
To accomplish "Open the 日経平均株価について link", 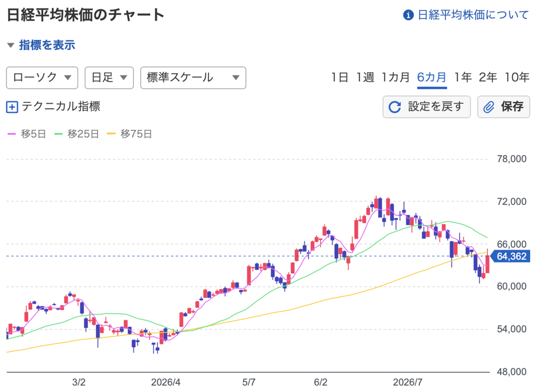I will (473, 15).
